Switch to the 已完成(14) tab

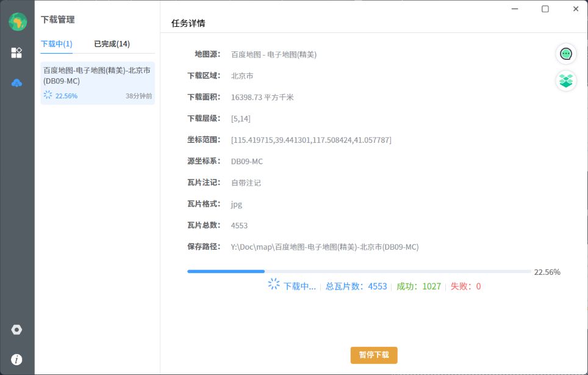pyautogui.click(x=112, y=44)
